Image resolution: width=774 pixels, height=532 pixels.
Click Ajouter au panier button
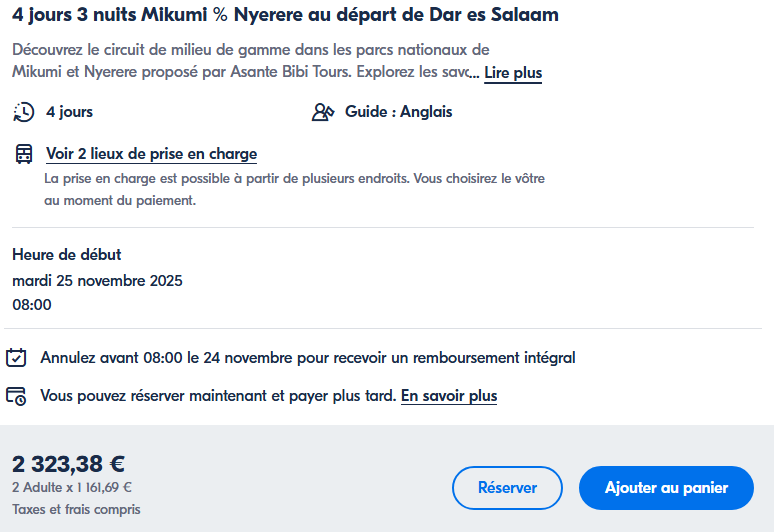(x=666, y=488)
